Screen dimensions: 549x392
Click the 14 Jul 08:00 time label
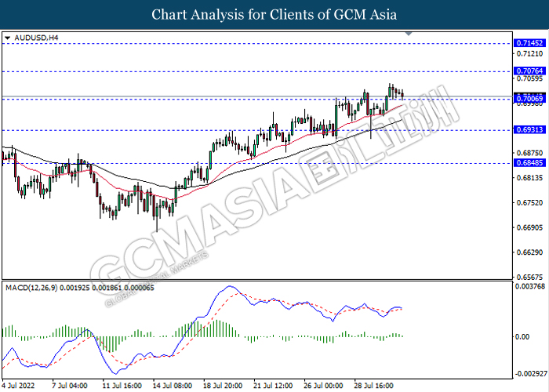point(173,386)
